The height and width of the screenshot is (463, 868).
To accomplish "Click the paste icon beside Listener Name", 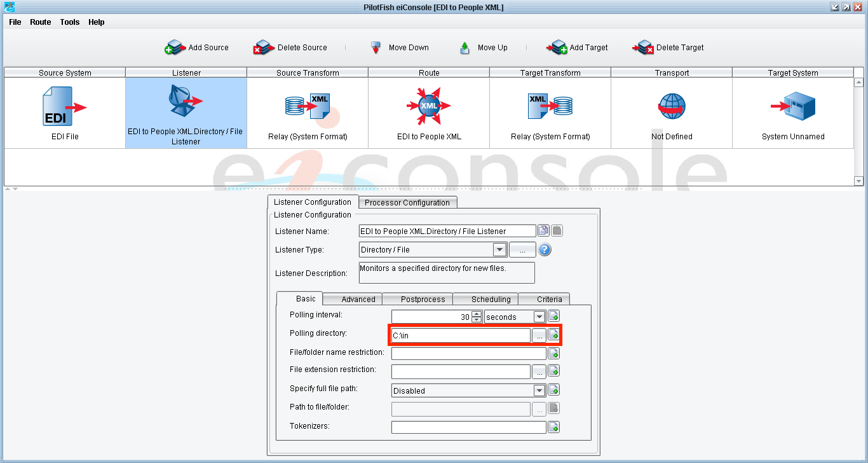I will (557, 231).
